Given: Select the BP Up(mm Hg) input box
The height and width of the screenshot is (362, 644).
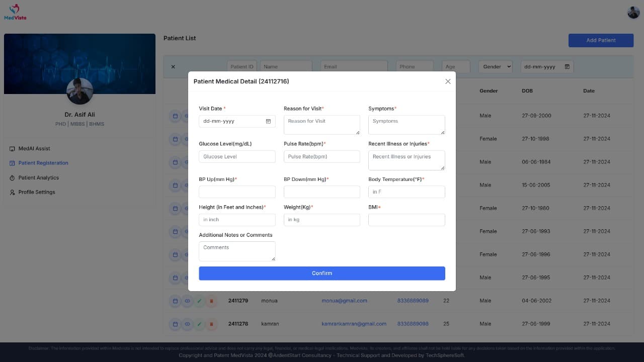Looking at the screenshot, I should [x=237, y=192].
